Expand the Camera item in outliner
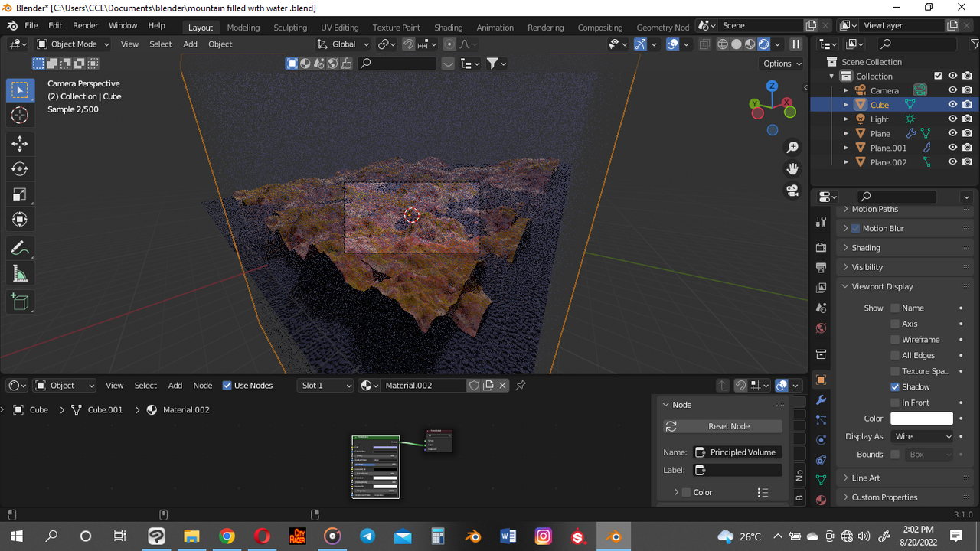Viewport: 980px width, 551px height. [846, 90]
